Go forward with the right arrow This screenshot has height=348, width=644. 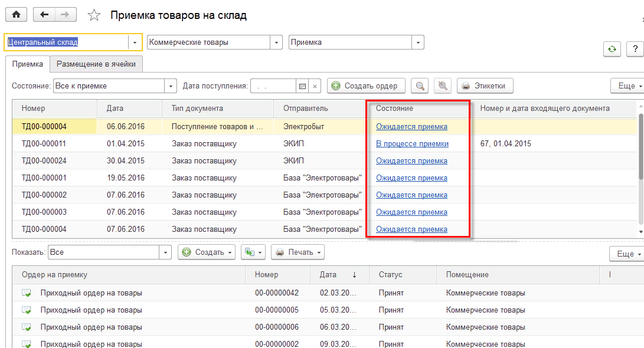point(65,15)
